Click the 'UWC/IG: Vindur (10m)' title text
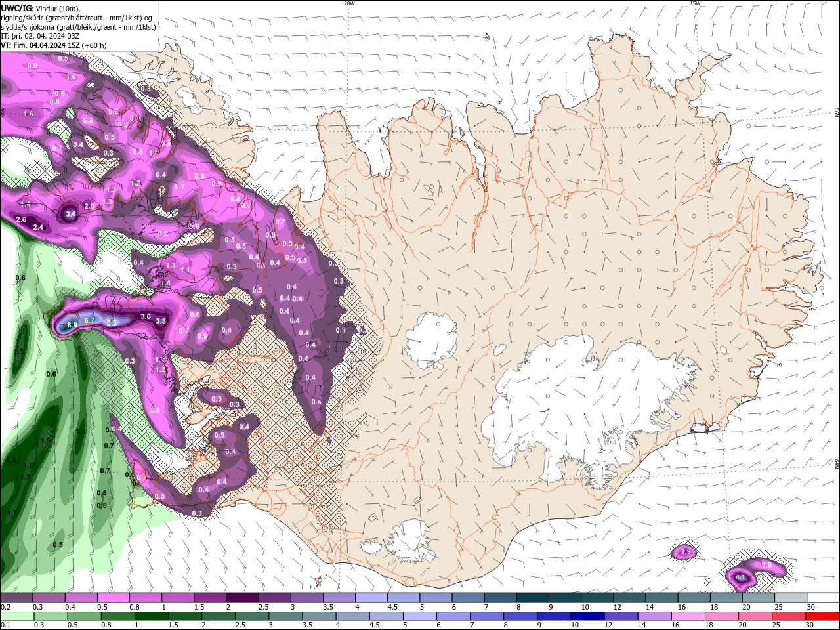This screenshot has height=630, width=840. point(39,7)
